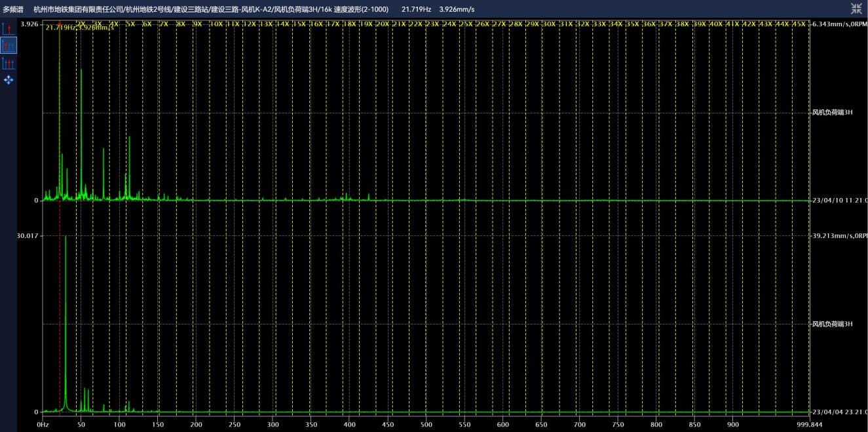
Task: Select the 23/04/04 timestamp of the lower spectrum
Action: point(839,412)
